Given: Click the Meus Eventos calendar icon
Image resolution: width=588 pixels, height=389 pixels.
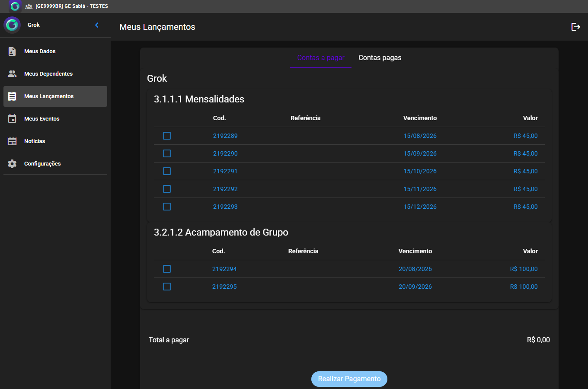Looking at the screenshot, I should coord(12,119).
